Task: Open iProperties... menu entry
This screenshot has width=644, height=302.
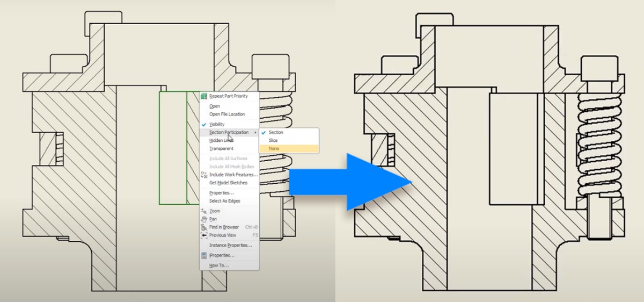Action: click(x=229, y=255)
